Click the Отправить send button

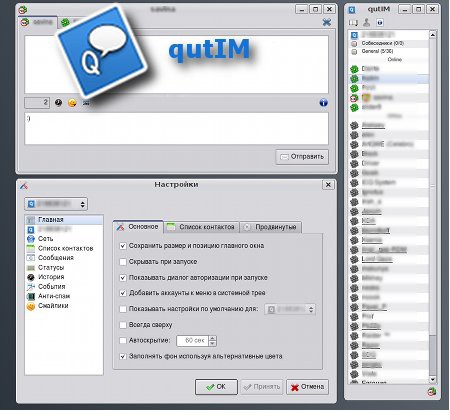[x=302, y=157]
